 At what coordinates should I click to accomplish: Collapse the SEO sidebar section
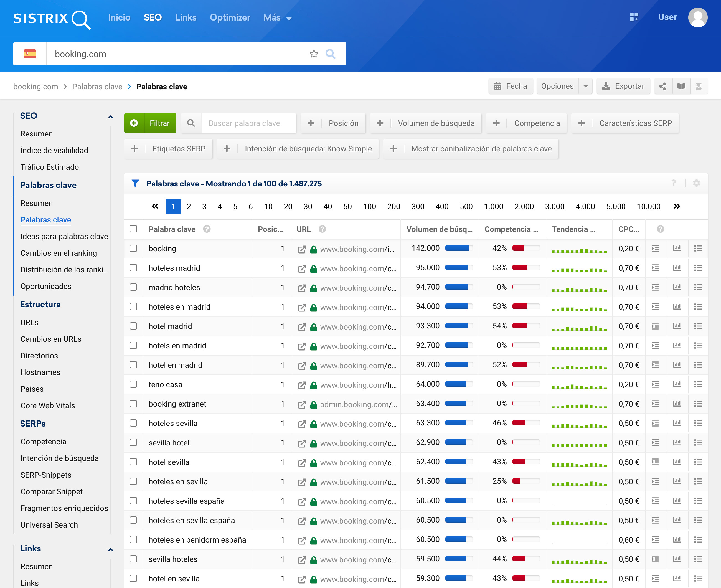tap(110, 117)
